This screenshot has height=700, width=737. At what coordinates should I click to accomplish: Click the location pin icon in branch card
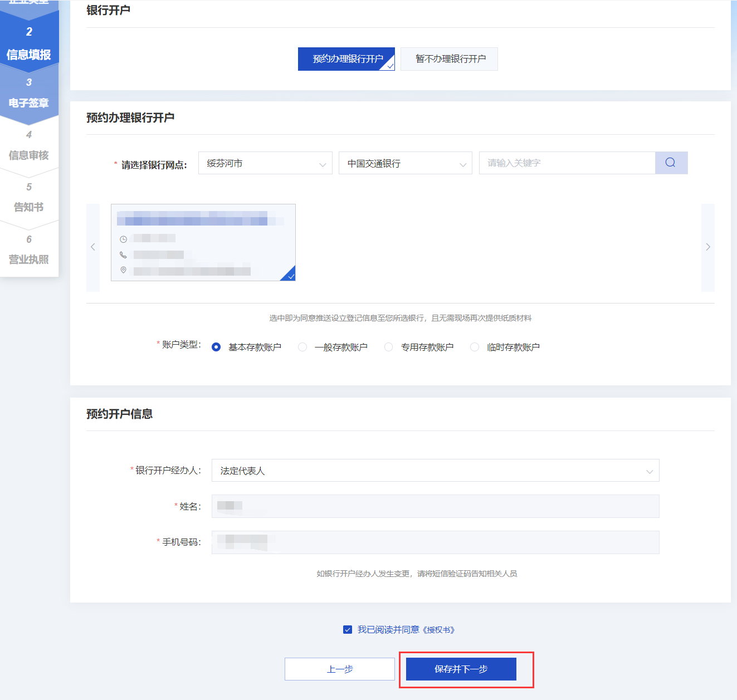(124, 270)
